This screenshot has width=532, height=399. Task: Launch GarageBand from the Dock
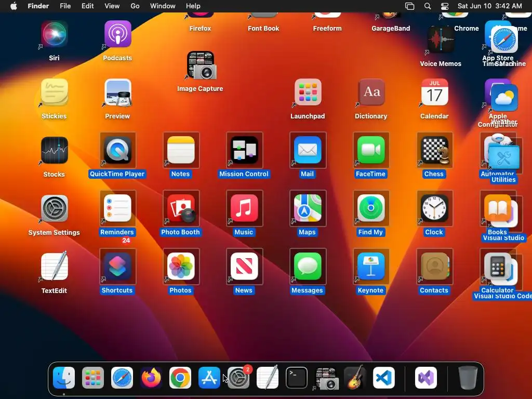point(355,378)
